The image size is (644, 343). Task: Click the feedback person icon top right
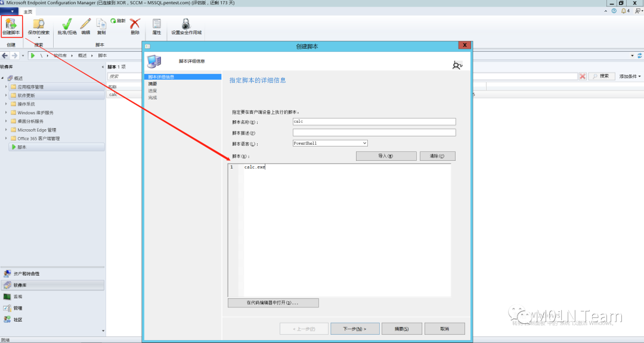(x=637, y=11)
